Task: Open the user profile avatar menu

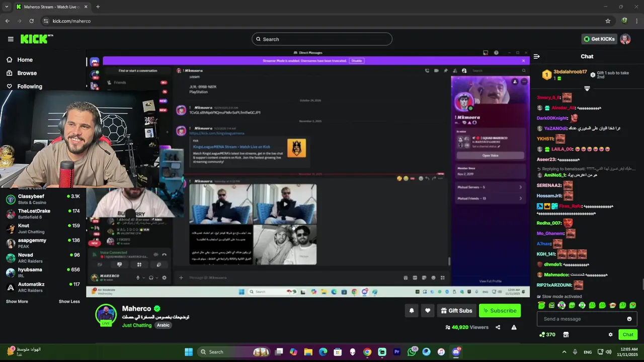Action: click(625, 39)
